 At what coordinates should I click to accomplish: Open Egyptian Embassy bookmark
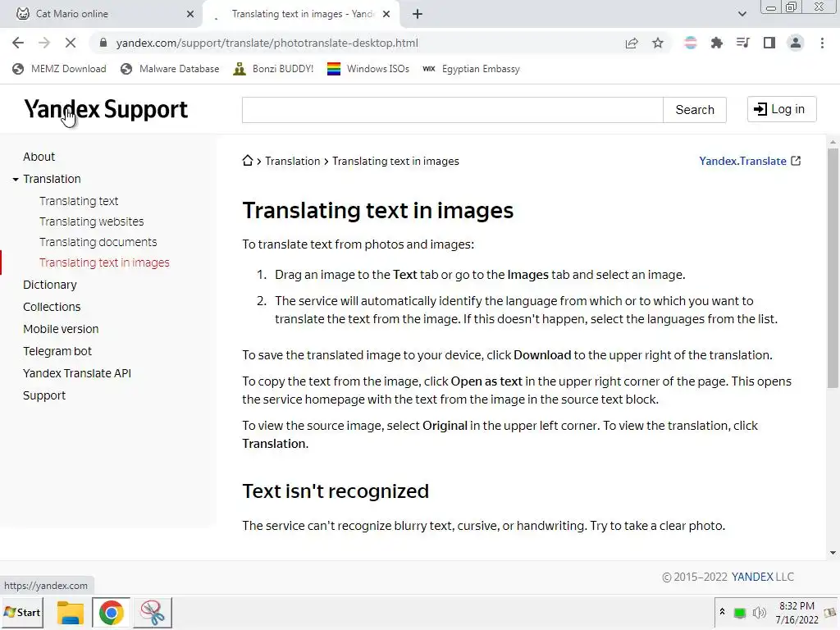(471, 69)
